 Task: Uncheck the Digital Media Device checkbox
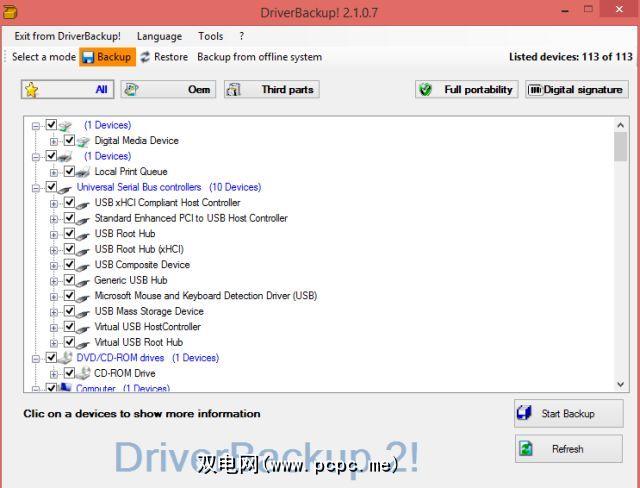[x=69, y=140]
